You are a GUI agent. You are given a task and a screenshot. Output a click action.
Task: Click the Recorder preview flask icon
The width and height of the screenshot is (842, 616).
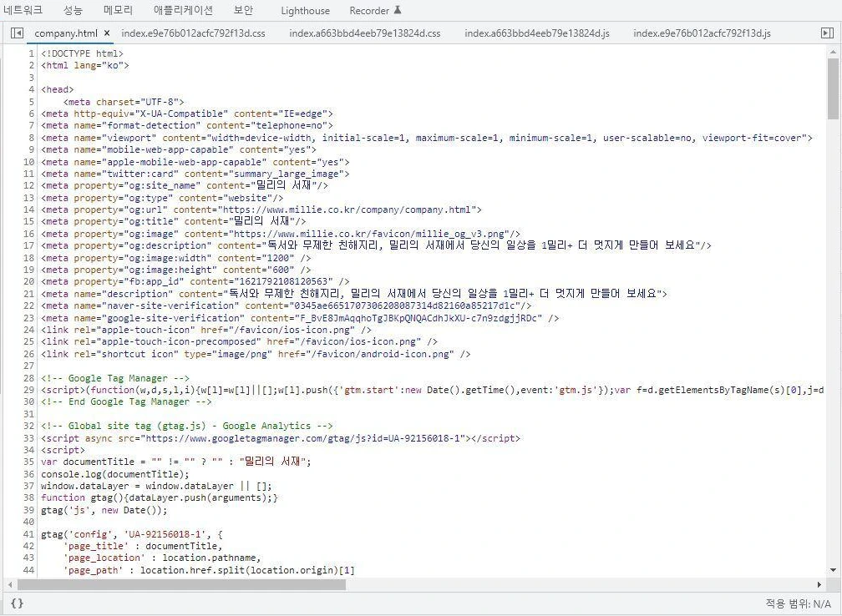click(x=398, y=10)
